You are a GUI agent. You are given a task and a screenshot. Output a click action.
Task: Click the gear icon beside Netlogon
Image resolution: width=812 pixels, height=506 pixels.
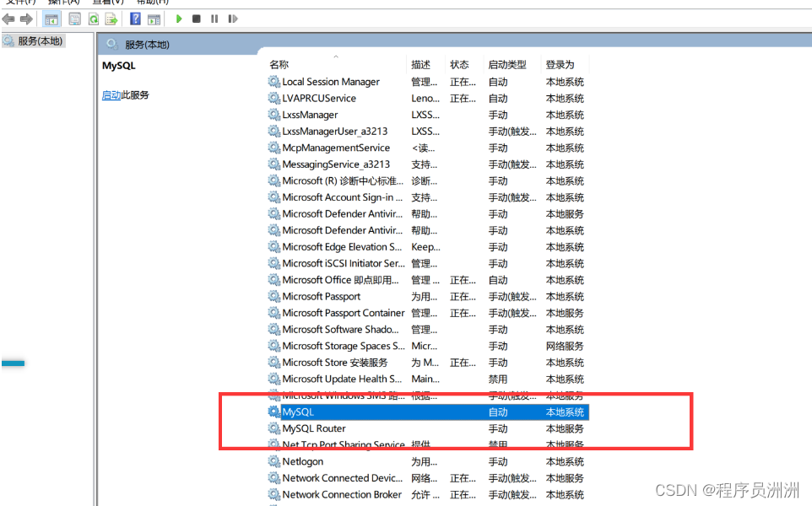pos(274,461)
